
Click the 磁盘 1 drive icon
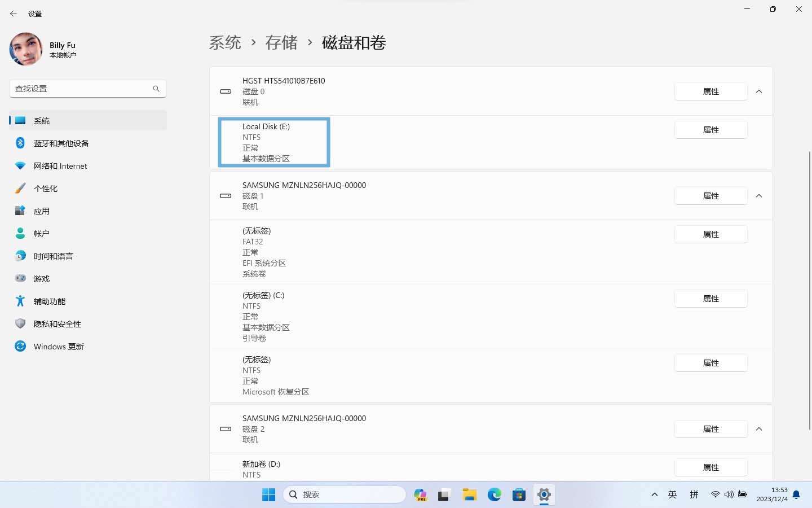[226, 196]
